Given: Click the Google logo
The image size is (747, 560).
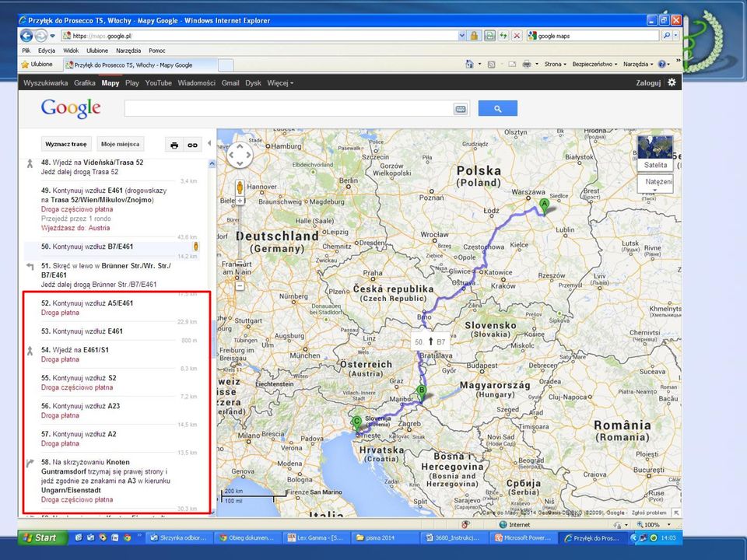Looking at the screenshot, I should (71, 108).
